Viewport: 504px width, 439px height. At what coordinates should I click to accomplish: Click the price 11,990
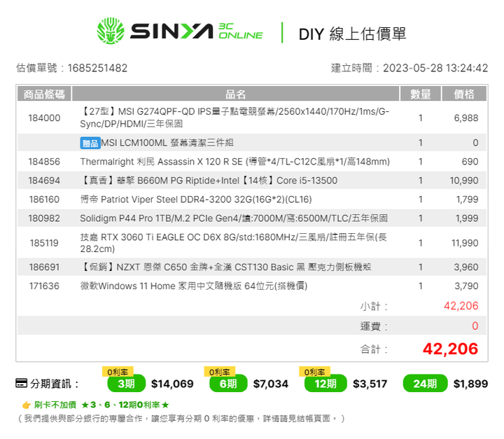point(465,243)
